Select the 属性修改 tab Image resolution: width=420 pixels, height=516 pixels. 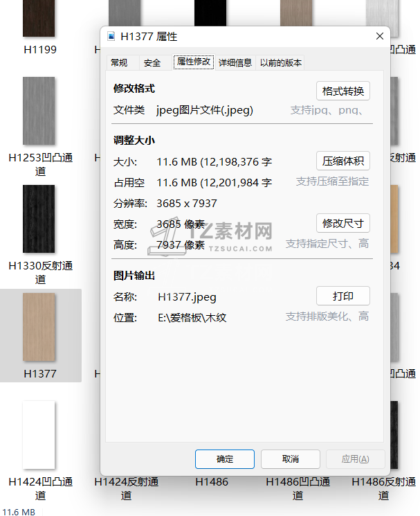194,62
